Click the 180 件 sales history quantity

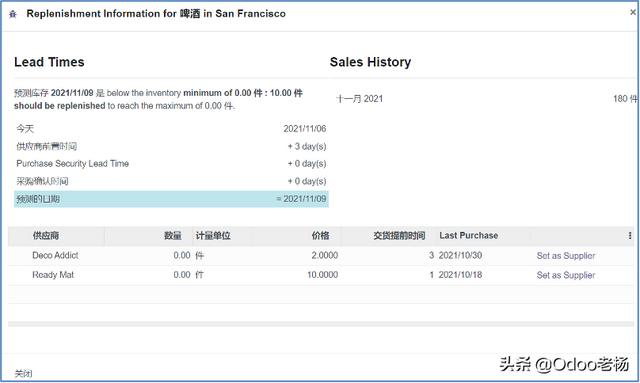624,98
